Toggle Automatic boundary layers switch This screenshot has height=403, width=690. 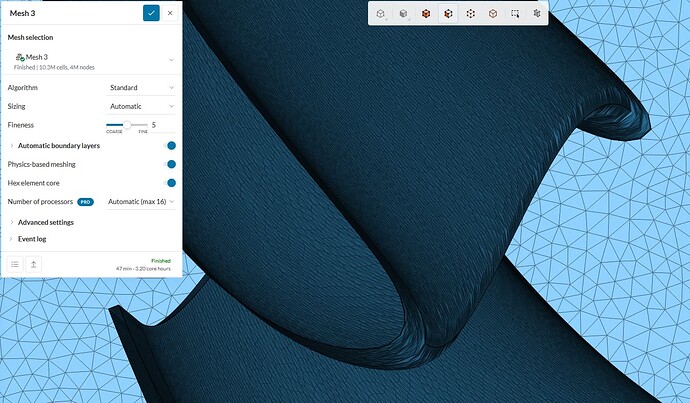[169, 146]
